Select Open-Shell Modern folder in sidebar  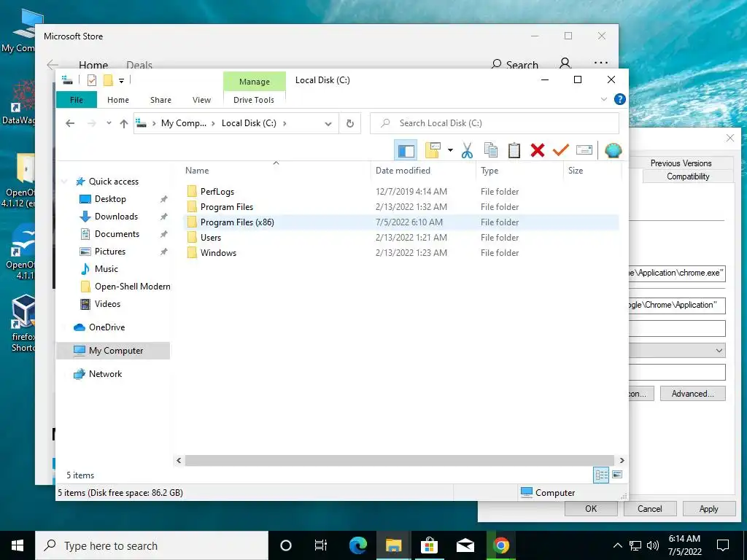tap(133, 286)
